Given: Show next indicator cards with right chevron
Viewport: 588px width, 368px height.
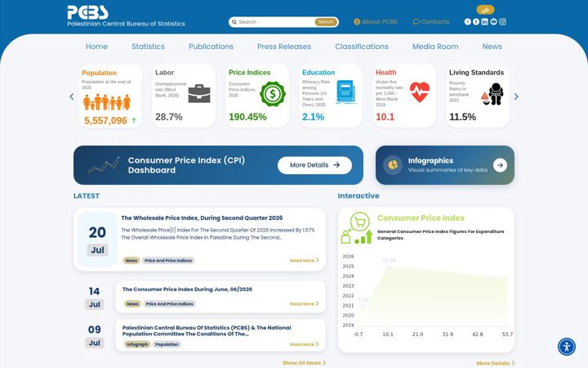Looking at the screenshot, I should (x=516, y=96).
